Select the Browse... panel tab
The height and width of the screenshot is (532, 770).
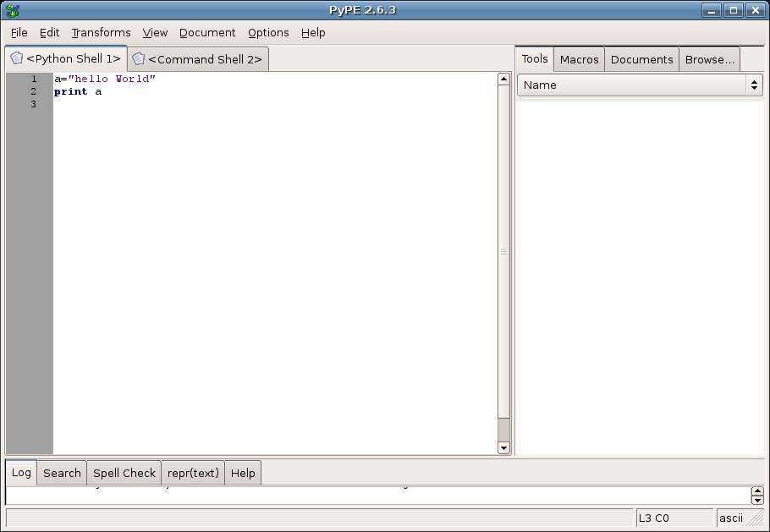(709, 59)
